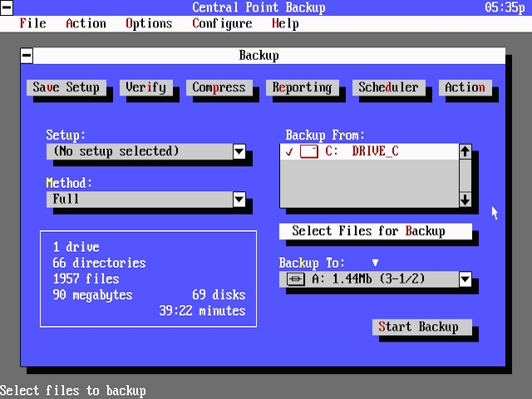
Task: Select the 'DRIVE_C' list entry
Action: pos(369,151)
